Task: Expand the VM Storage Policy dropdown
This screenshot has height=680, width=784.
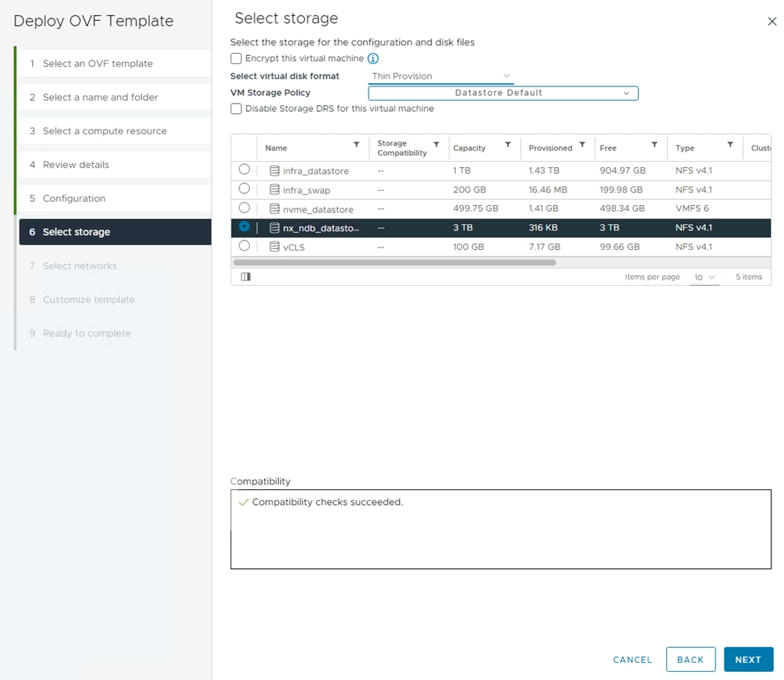Action: [x=503, y=93]
